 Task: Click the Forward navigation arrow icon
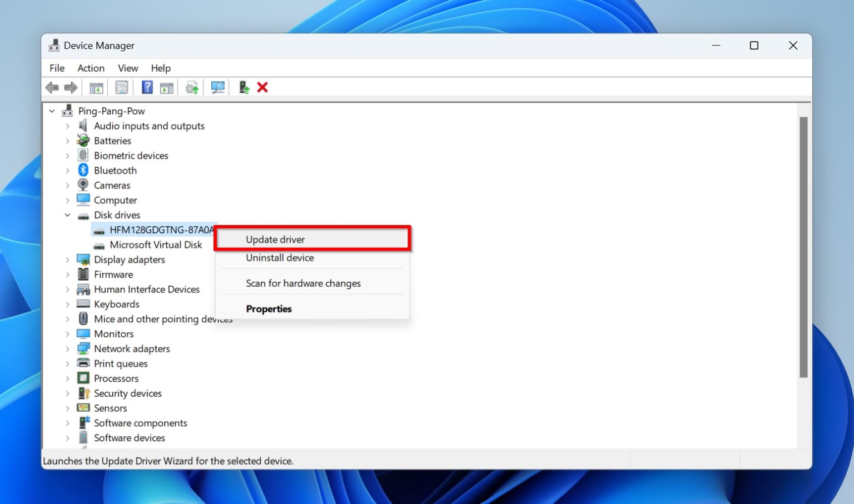click(x=71, y=87)
